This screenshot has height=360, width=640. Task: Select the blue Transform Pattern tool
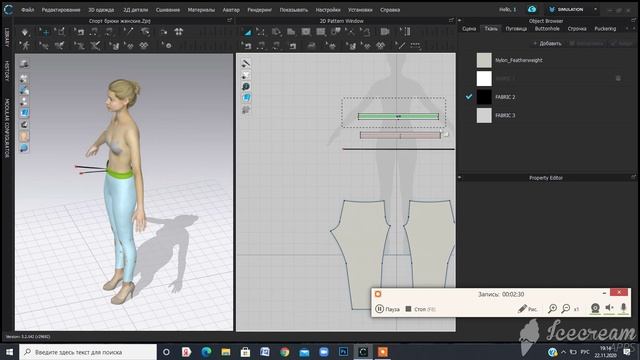pyautogui.click(x=248, y=32)
